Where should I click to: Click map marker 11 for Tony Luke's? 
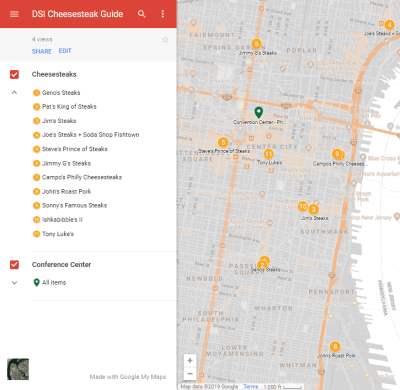pos(269,154)
